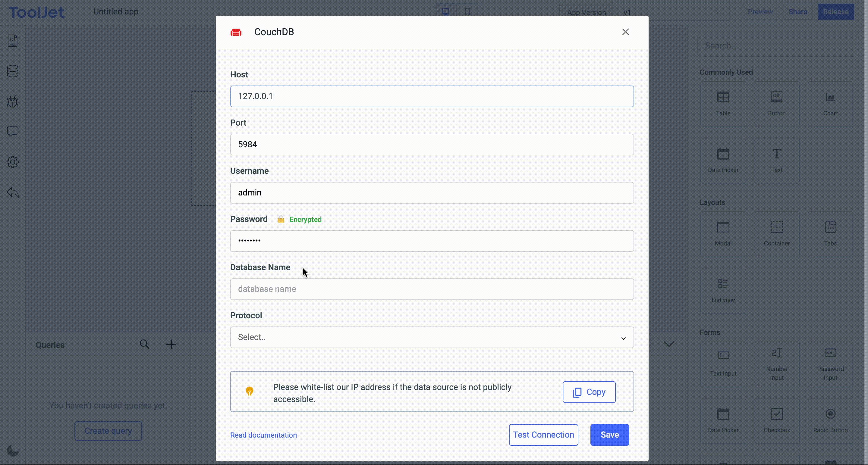The width and height of the screenshot is (868, 465).
Task: Click the search queries magnifier icon
Action: point(144,344)
